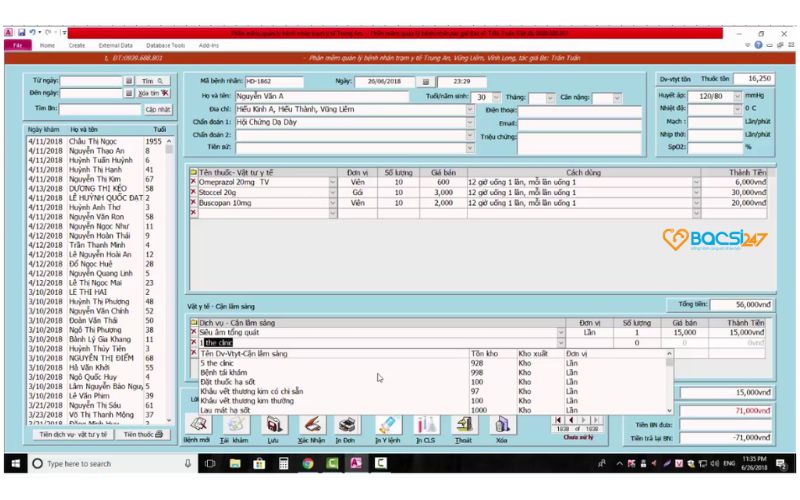This screenshot has width=800, height=500.
Task: Open the Cân nặng weight dropdown
Action: pyautogui.click(x=617, y=97)
